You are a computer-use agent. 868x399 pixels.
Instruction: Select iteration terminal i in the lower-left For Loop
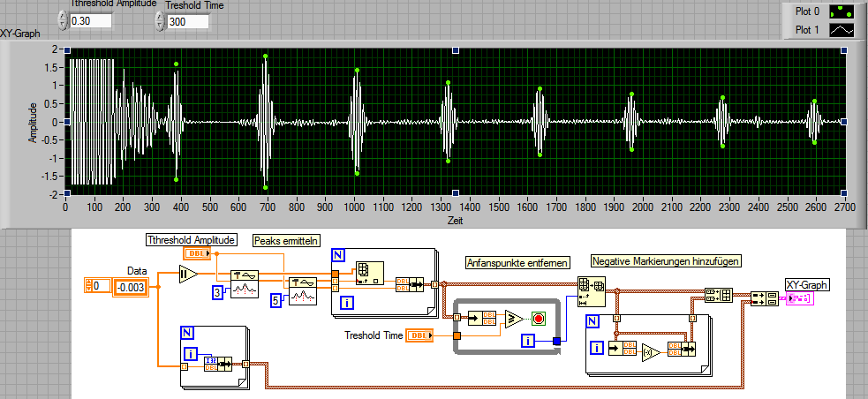pyautogui.click(x=191, y=354)
